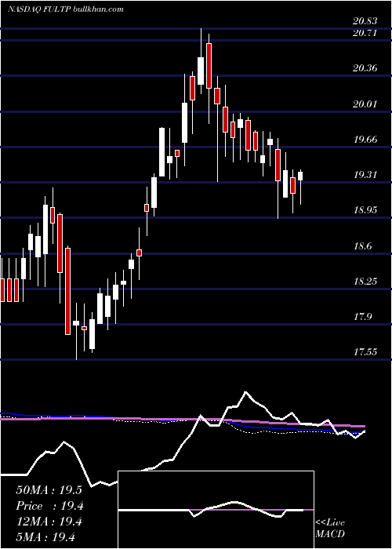Click the 20.83 price label

(365, 21)
